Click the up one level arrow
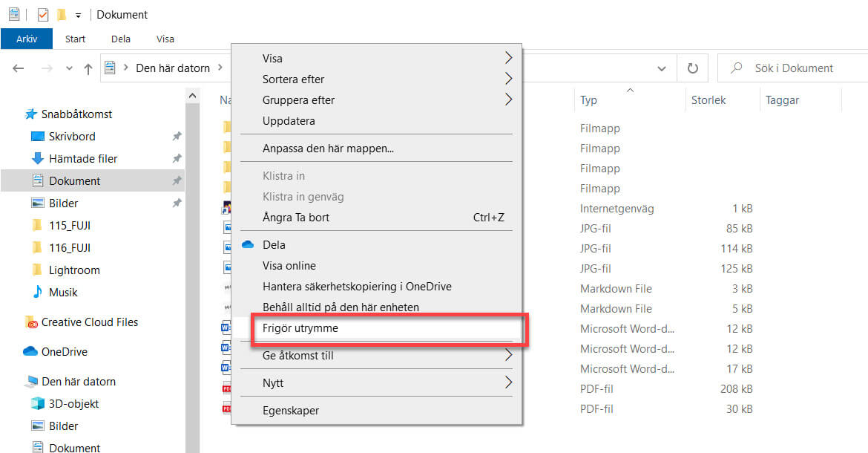The height and width of the screenshot is (453, 868). point(88,68)
